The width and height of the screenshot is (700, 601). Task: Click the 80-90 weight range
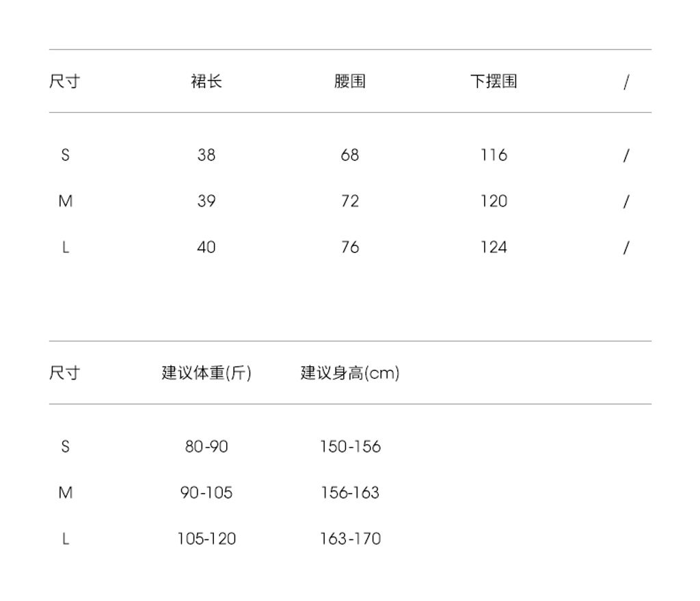(x=206, y=447)
